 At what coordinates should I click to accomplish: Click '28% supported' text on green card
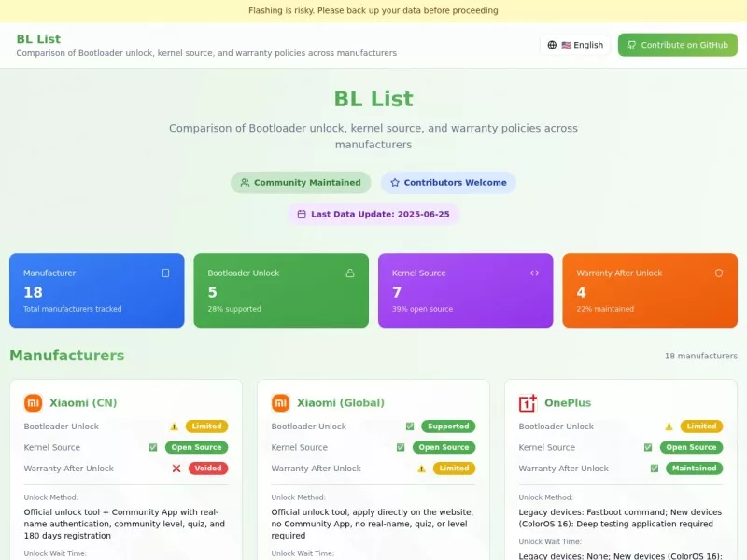tap(234, 309)
